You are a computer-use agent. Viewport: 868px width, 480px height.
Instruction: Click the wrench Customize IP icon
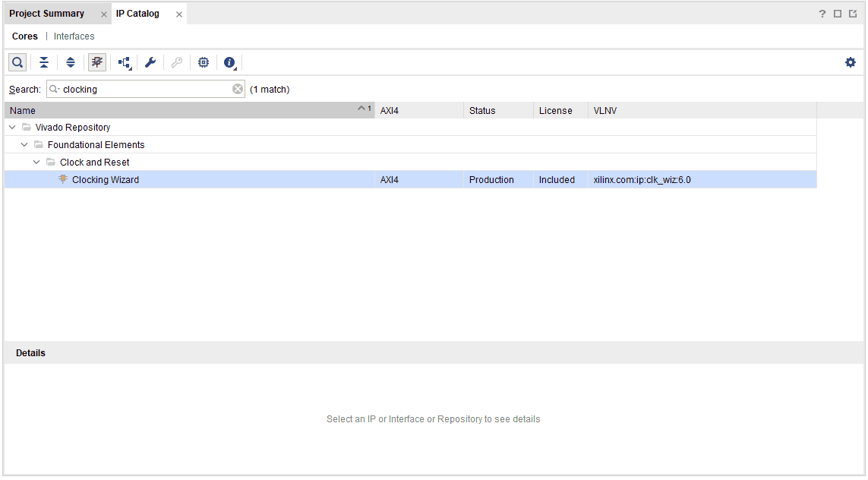150,62
